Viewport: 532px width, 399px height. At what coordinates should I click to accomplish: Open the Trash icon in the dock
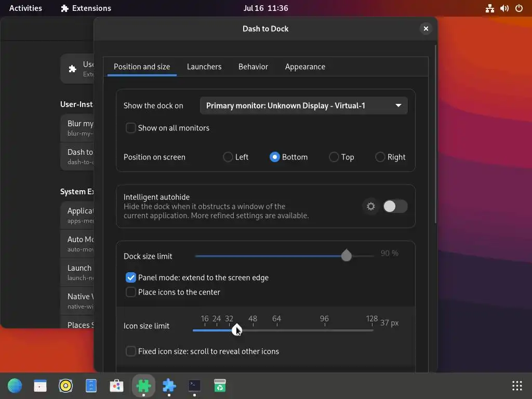point(220,386)
